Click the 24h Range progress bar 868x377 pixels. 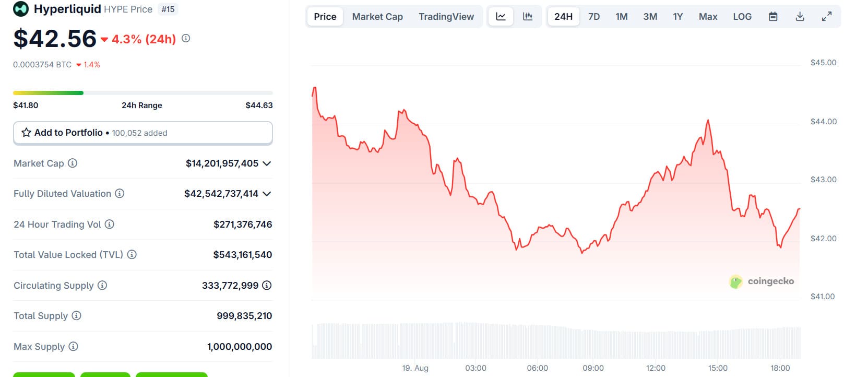142,93
